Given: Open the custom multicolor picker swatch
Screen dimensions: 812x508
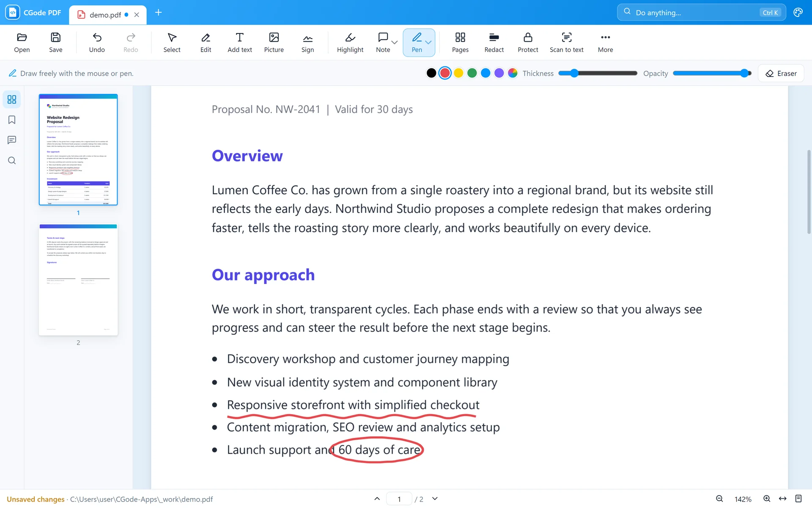Looking at the screenshot, I should 513,73.
